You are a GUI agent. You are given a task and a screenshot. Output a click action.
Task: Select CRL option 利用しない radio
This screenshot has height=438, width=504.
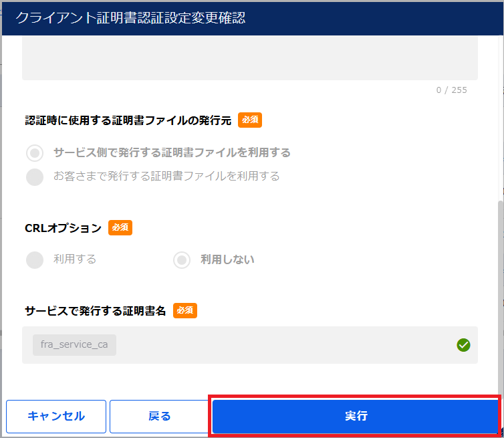[x=182, y=259]
